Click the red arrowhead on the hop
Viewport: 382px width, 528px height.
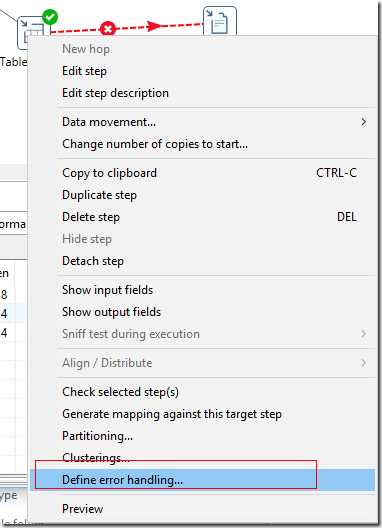(154, 26)
